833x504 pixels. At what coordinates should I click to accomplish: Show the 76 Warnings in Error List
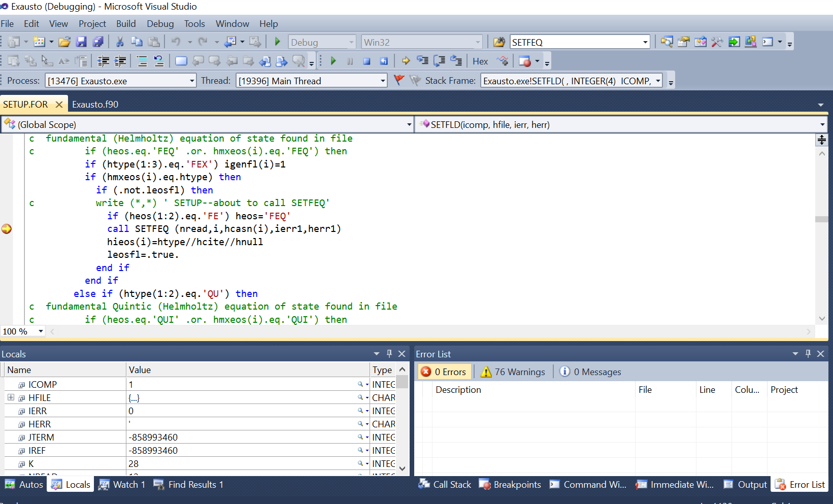[x=513, y=372]
